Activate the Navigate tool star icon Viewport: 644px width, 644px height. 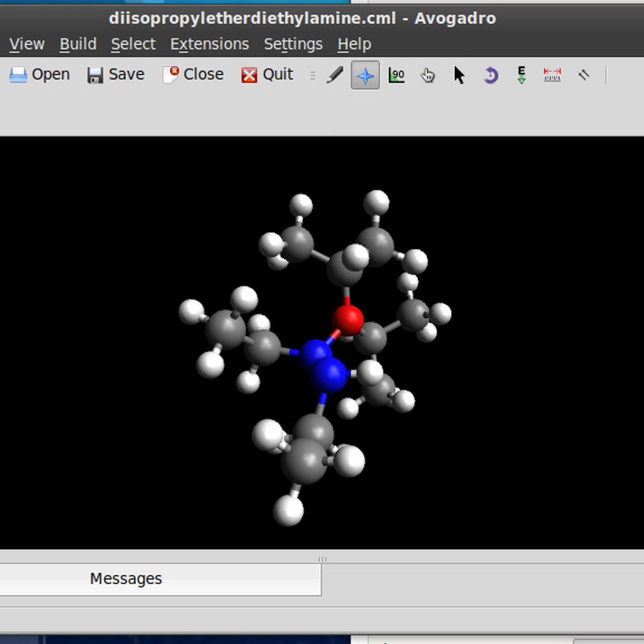pos(365,75)
